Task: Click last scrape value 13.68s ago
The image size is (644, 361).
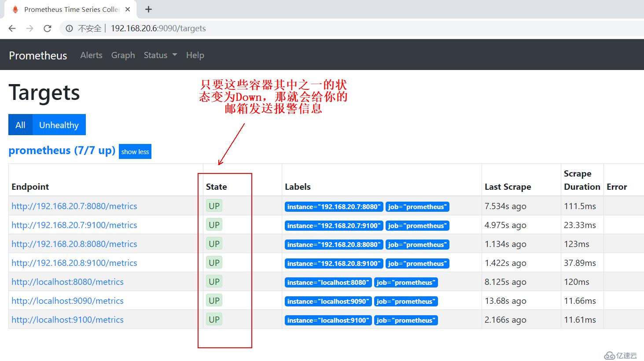Action: [x=505, y=301]
